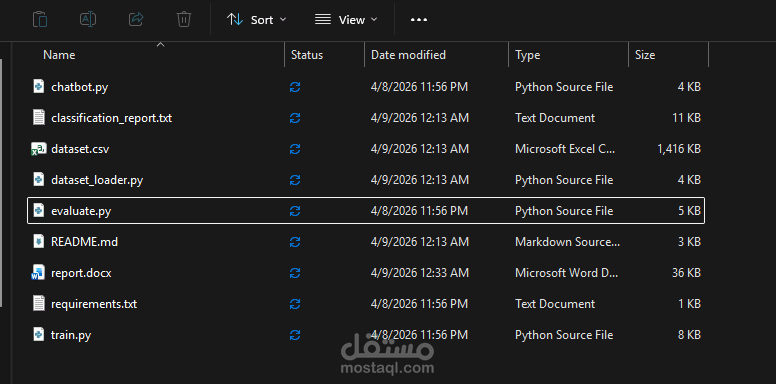Click the requirements.txt text document icon

[38, 304]
